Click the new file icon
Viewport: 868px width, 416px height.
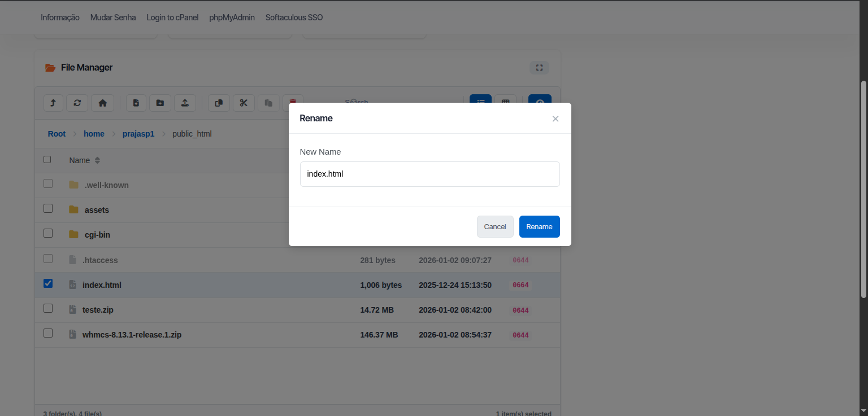coord(136,103)
